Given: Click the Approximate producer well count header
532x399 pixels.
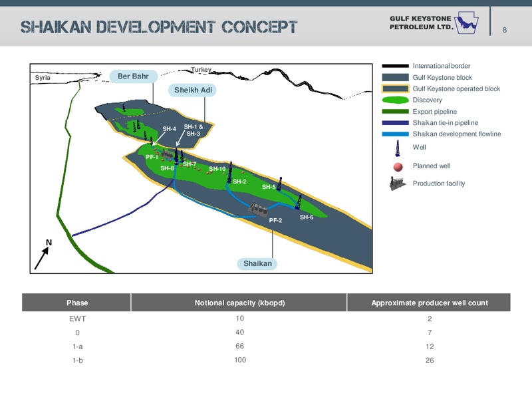Looking at the screenshot, I should 429,303.
